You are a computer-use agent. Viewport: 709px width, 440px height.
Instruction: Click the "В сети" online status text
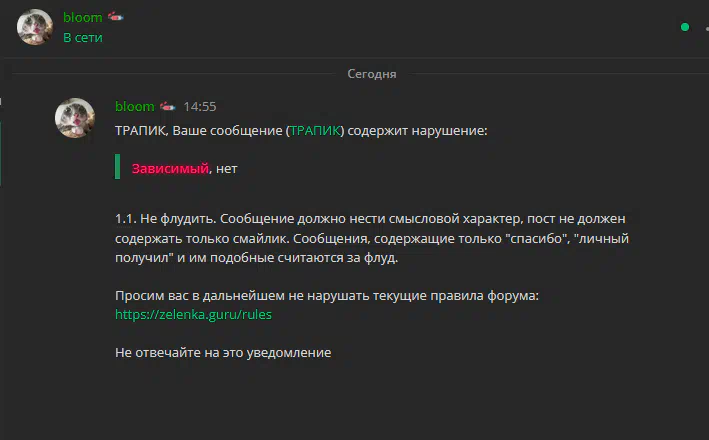(x=83, y=38)
